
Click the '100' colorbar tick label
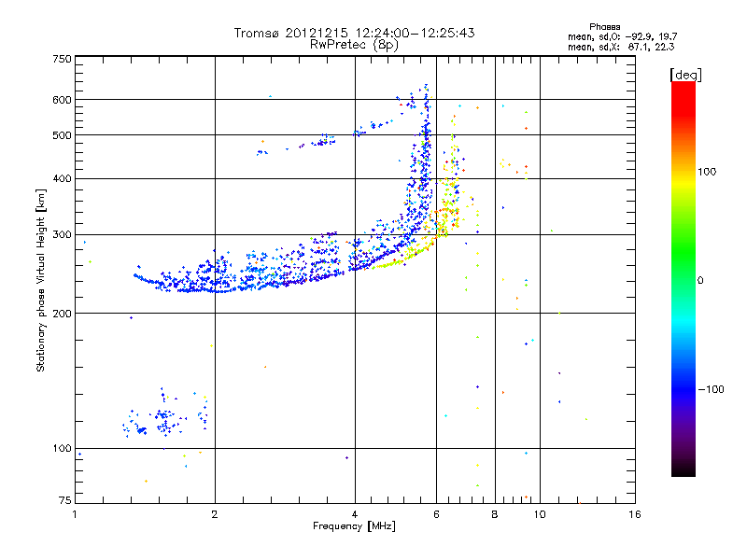pyautogui.click(x=707, y=172)
